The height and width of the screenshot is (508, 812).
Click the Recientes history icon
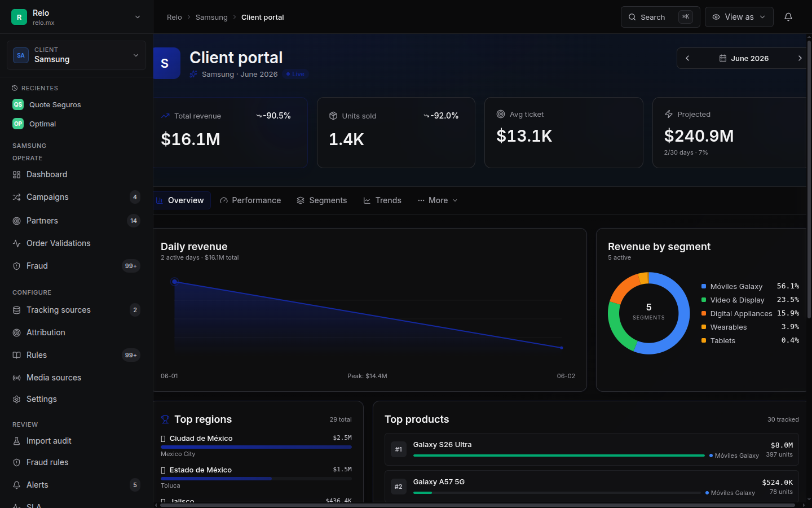[15, 88]
